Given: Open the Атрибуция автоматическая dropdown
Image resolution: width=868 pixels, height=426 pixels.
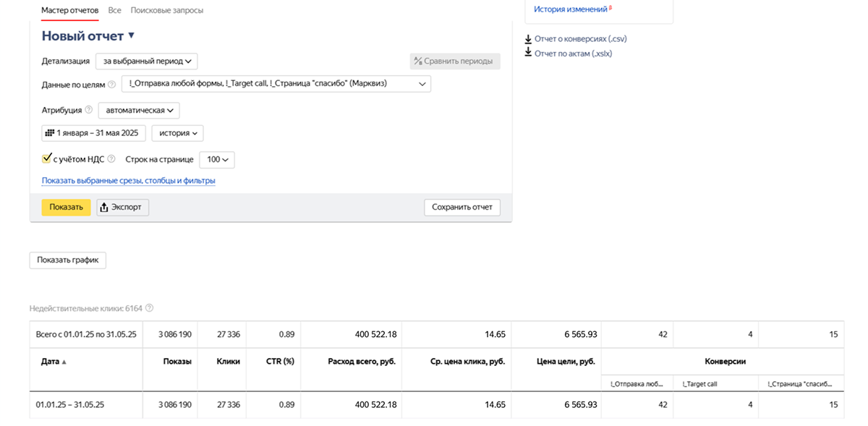Looking at the screenshot, I should click(x=139, y=111).
